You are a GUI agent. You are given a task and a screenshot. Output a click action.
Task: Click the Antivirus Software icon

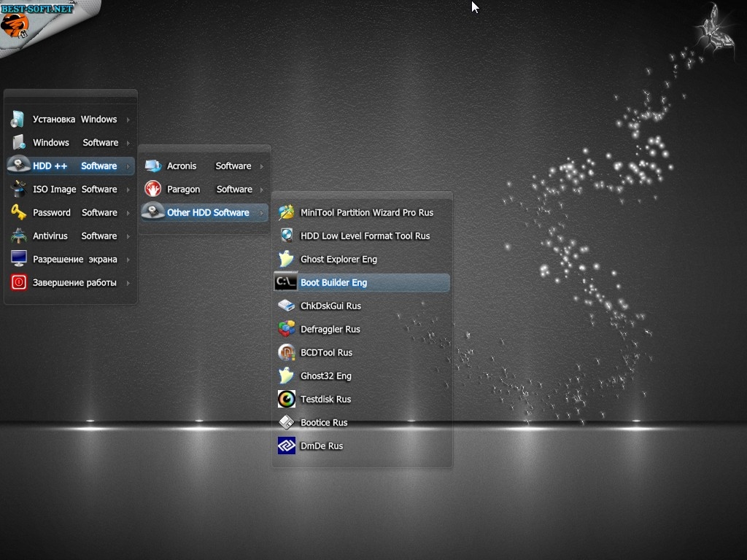(18, 236)
